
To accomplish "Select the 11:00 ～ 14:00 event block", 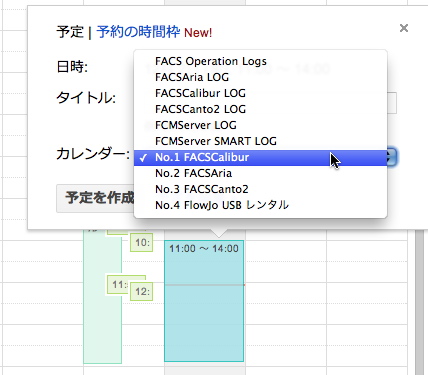I will 204,301.
